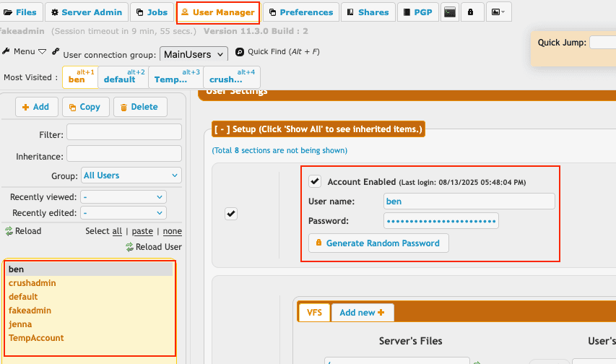This screenshot has height=364, width=616.
Task: Click the Reload icon above the user list
Action: 9,231
